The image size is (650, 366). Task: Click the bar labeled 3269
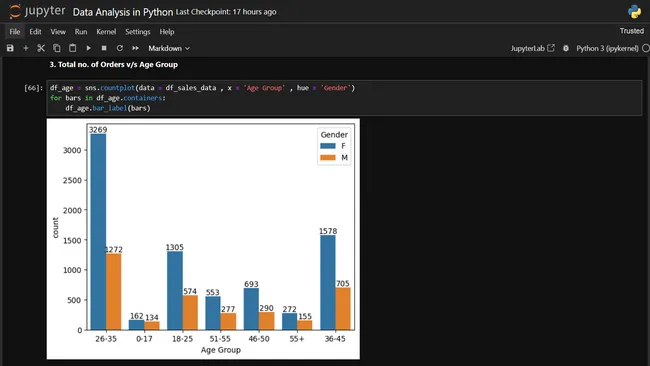coord(98,232)
